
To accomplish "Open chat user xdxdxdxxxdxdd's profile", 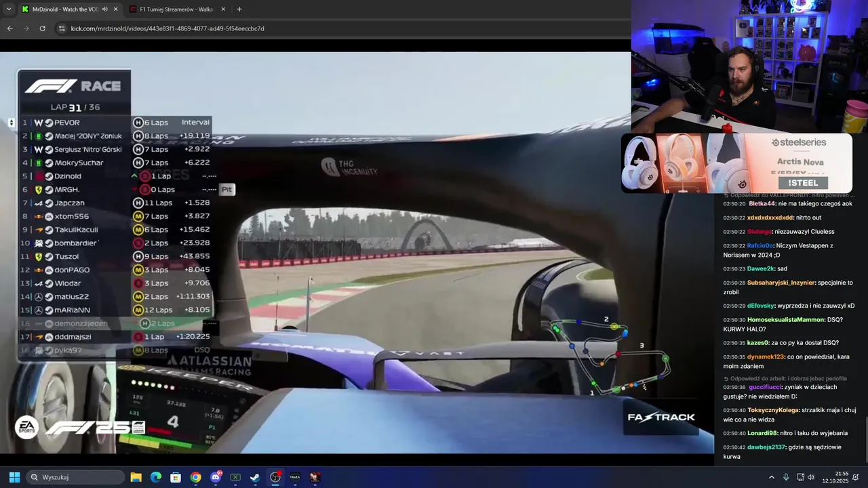I will tap(770, 218).
